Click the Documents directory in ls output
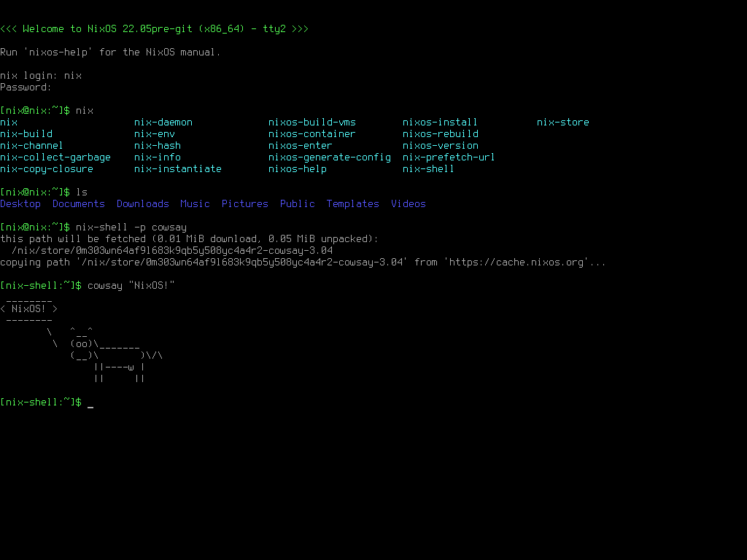747x560 pixels. point(79,204)
